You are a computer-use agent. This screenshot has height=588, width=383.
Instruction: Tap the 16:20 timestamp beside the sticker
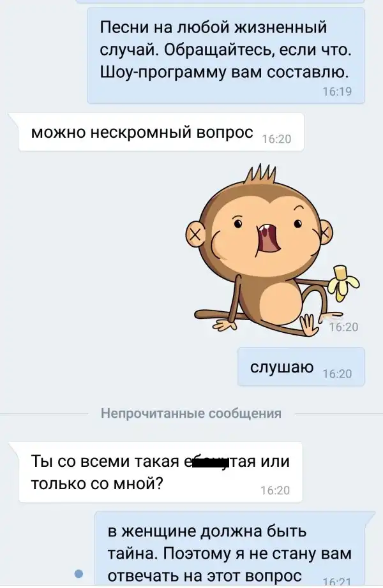coord(343,327)
